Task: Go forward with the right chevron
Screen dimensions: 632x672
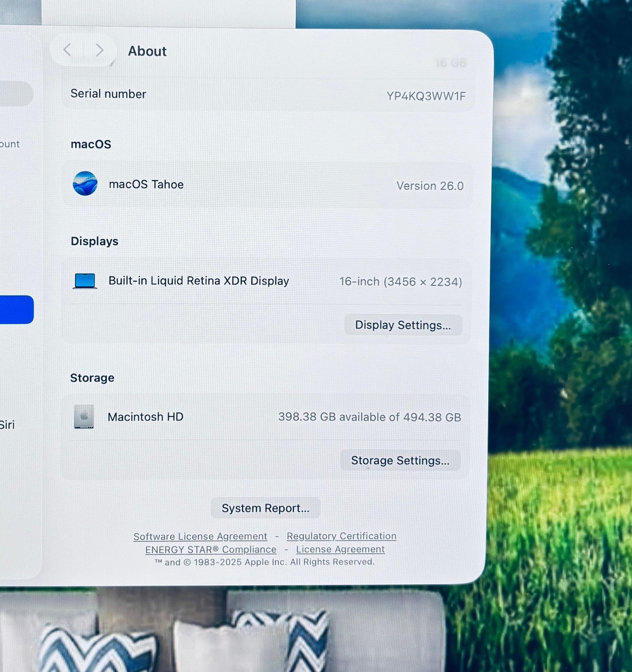Action: (x=100, y=50)
